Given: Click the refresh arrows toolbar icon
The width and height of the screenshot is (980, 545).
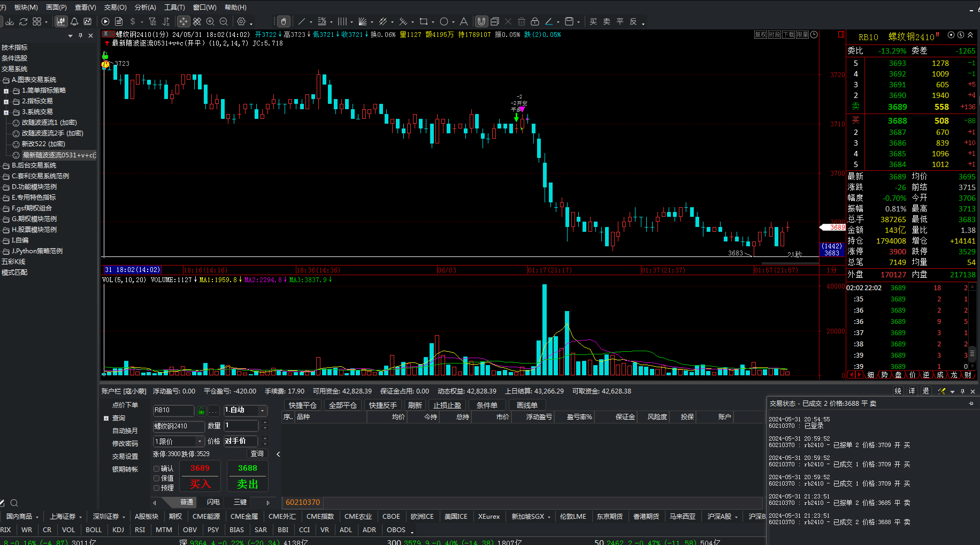Looking at the screenshot, I should click(x=24, y=21).
